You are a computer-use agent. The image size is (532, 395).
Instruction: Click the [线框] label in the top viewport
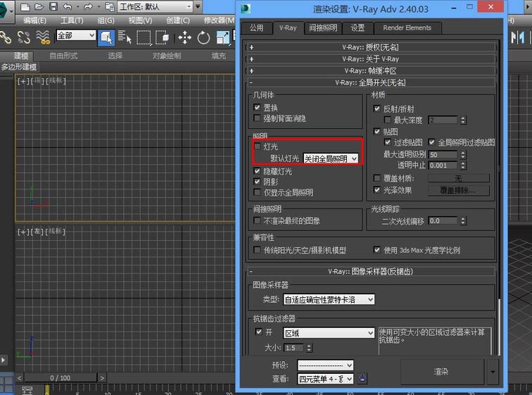[56, 81]
